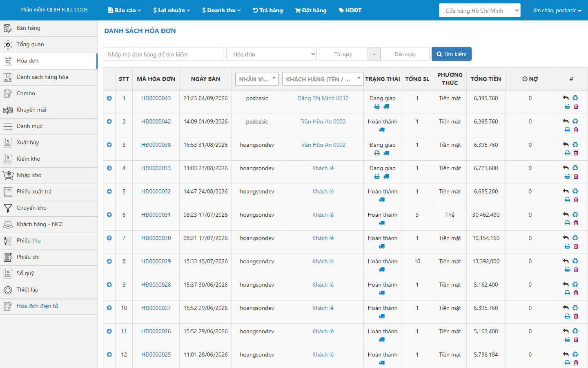
Task: Click the Từ ngày date field
Action: (x=343, y=54)
